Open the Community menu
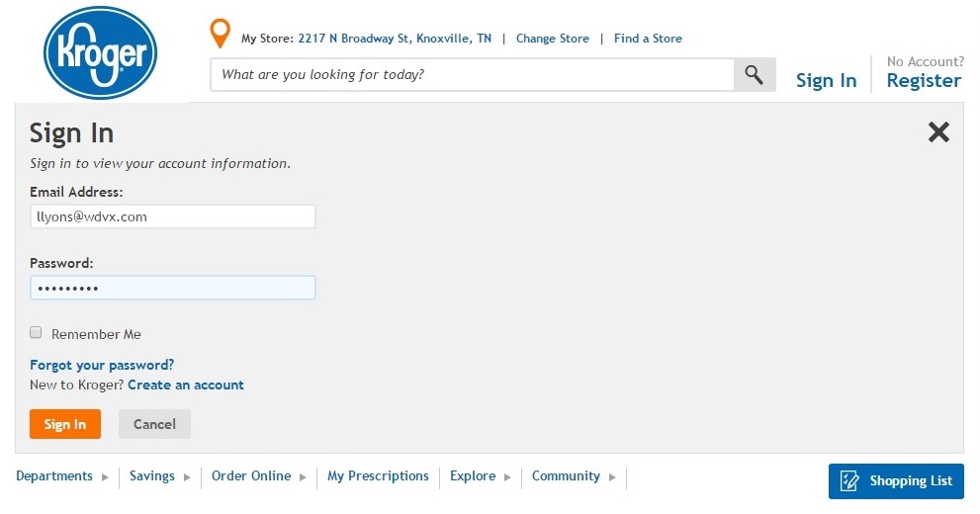Image resolution: width=980 pixels, height=514 pixels. 573,476
